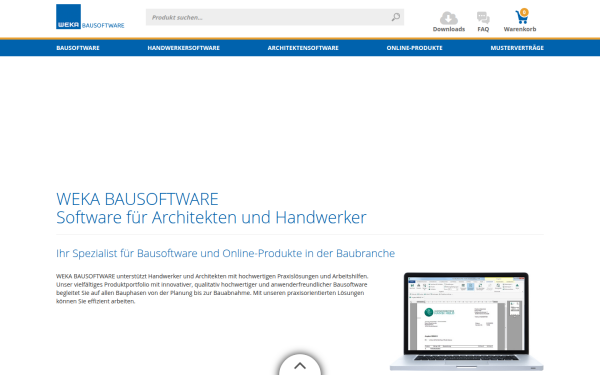The height and width of the screenshot is (375, 600).
Task: Click the laptop product screenshot image
Action: [x=466, y=321]
